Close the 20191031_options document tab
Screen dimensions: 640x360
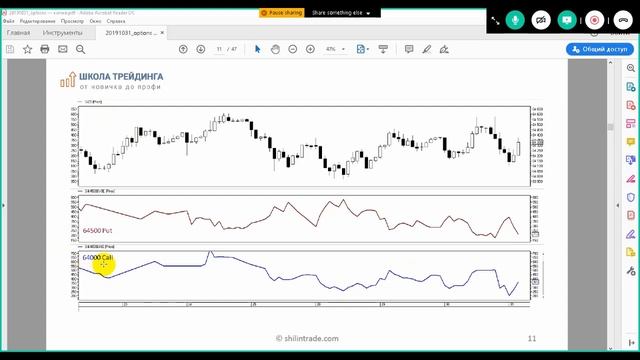pyautogui.click(x=162, y=33)
